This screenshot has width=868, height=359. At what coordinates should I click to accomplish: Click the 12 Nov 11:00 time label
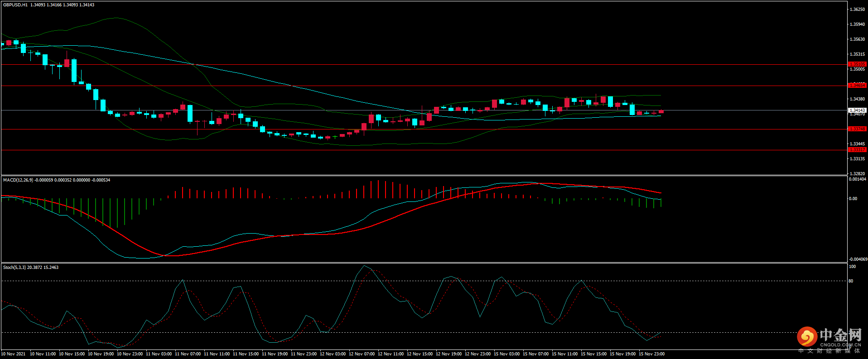coord(391,354)
